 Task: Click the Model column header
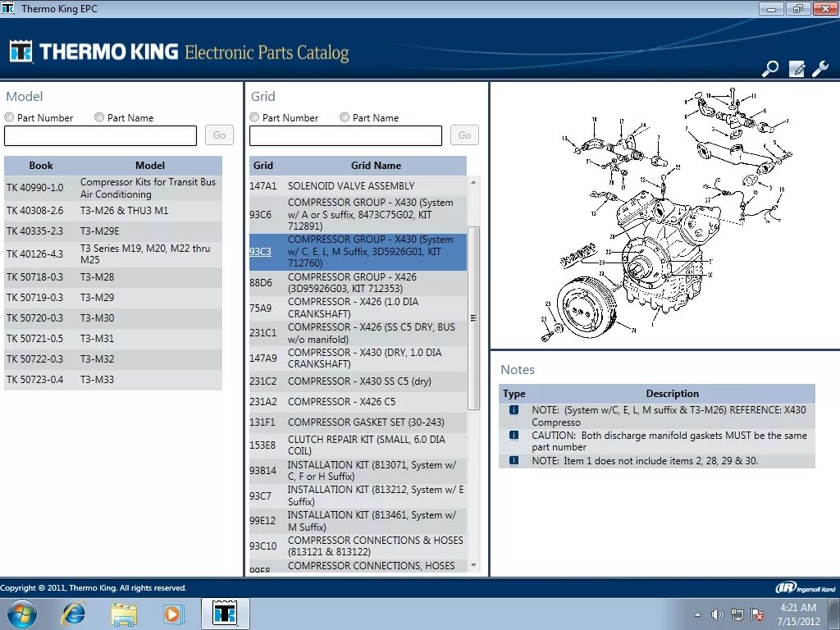(x=150, y=166)
